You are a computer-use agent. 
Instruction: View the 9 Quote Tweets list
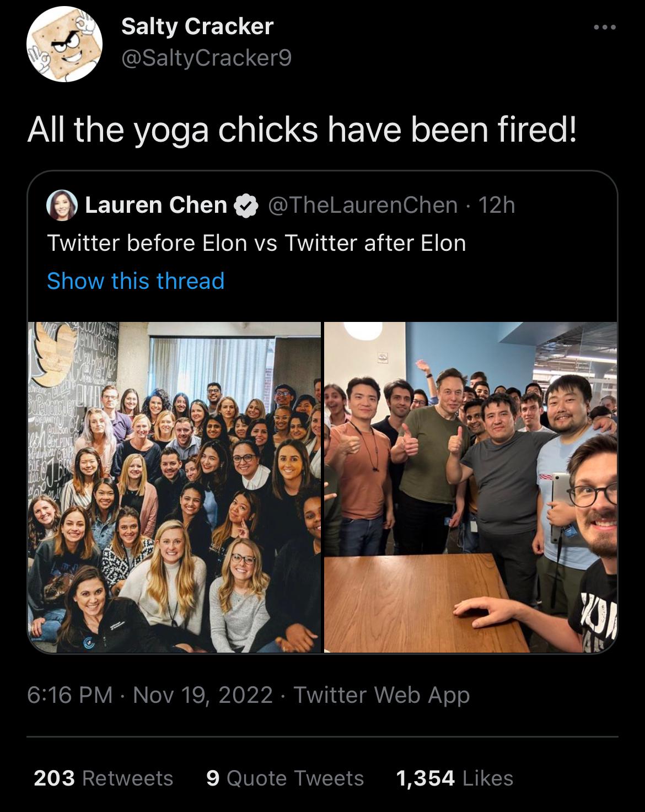[x=285, y=778]
